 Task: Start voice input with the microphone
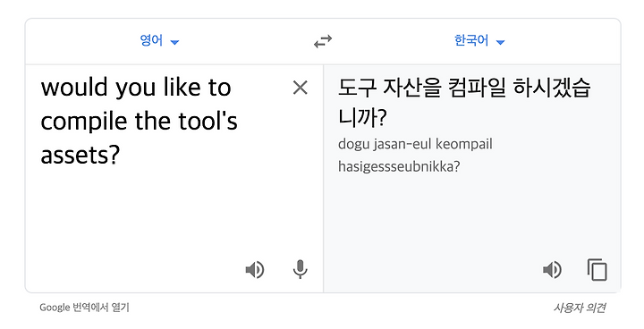click(x=301, y=270)
